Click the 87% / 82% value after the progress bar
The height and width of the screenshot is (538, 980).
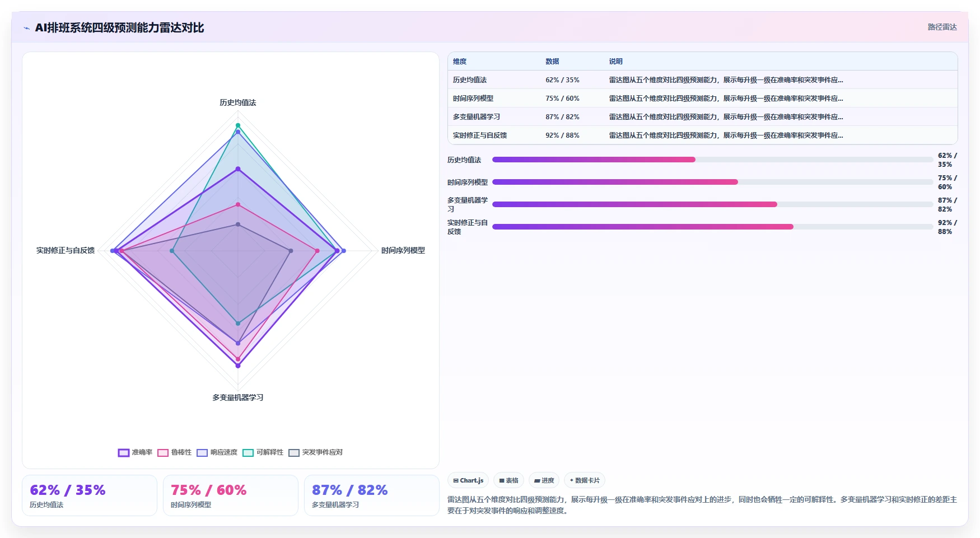(948, 204)
